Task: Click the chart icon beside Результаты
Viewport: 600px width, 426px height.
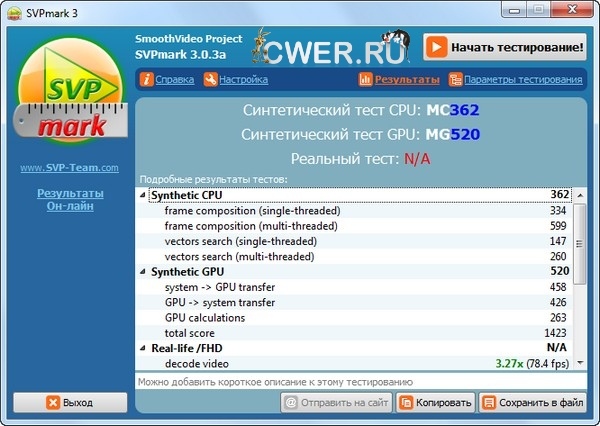Action: (x=366, y=79)
